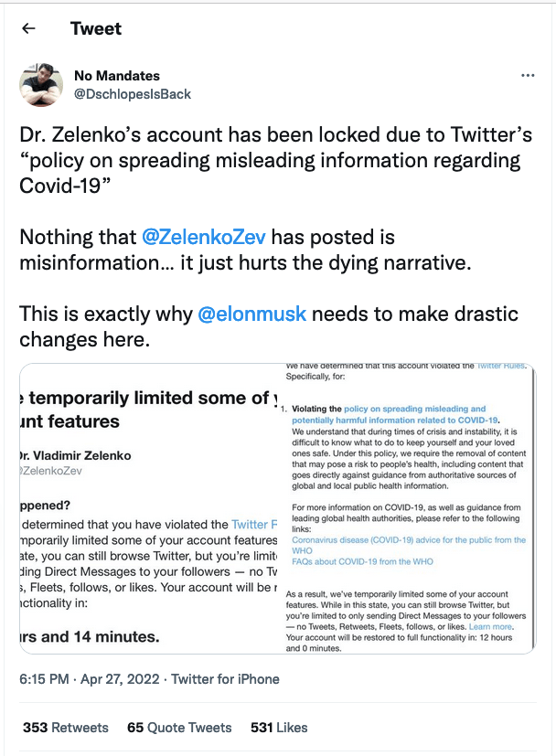Open the tweet's more options menu
The image size is (556, 756).
(x=528, y=76)
